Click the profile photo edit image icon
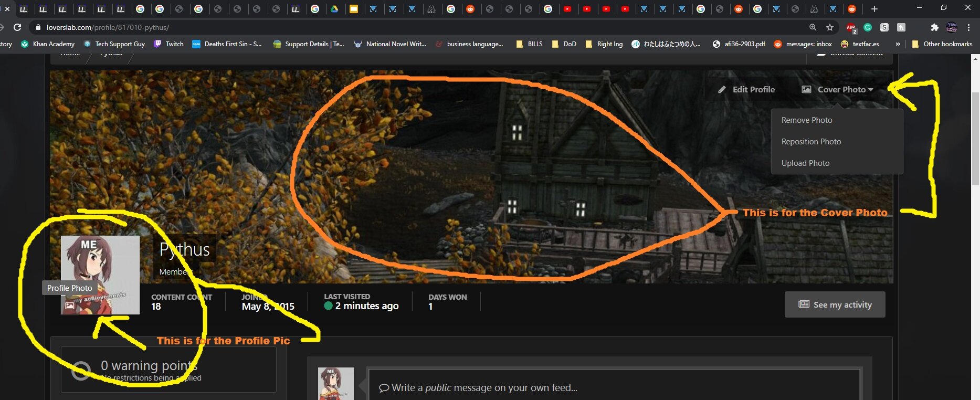The height and width of the screenshot is (400, 980). point(70,306)
